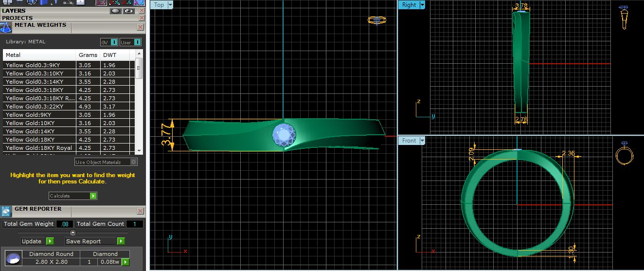Click the rightmost blue axis icon in toolbar
This screenshot has height=271, width=644.
click(x=139, y=2)
